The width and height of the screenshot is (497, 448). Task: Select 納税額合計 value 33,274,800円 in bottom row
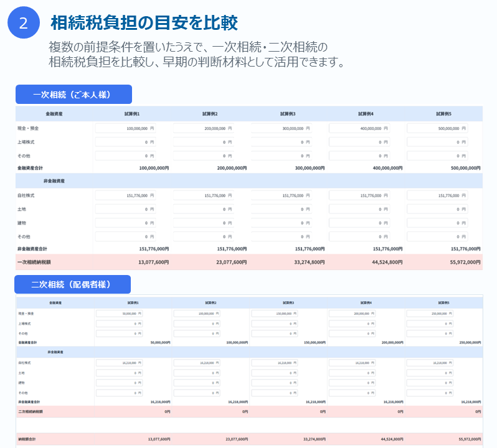tap(315, 439)
